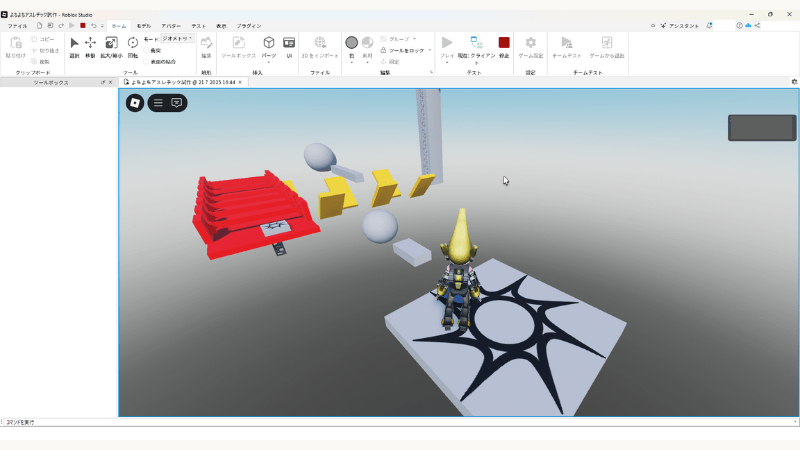800x450 pixels.
Task: Click the 複製 (Duplicate) button
Action: point(40,62)
